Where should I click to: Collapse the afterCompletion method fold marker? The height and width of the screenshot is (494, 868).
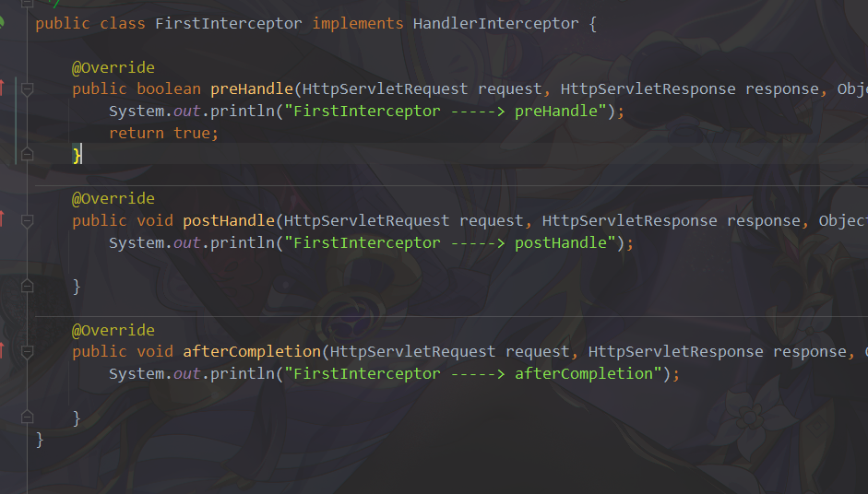coord(27,352)
